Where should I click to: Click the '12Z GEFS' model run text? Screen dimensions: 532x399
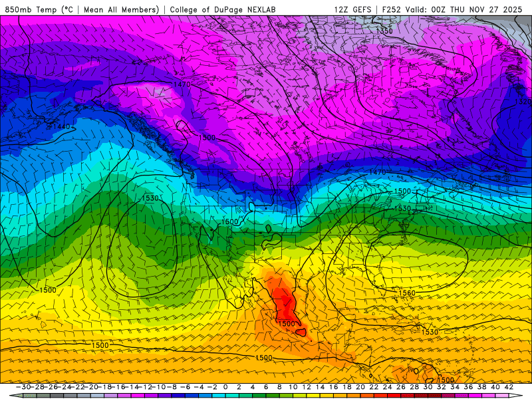(353, 9)
